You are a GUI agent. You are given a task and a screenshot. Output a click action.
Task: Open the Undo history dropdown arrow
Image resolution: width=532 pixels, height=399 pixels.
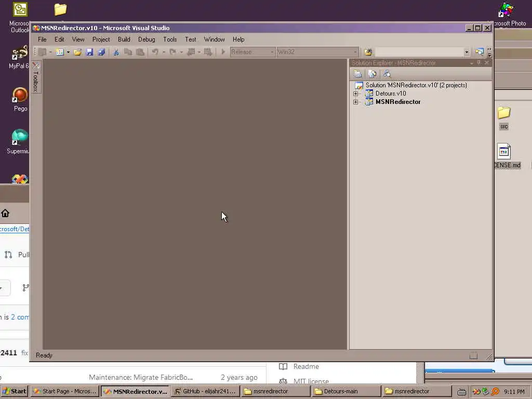click(164, 52)
